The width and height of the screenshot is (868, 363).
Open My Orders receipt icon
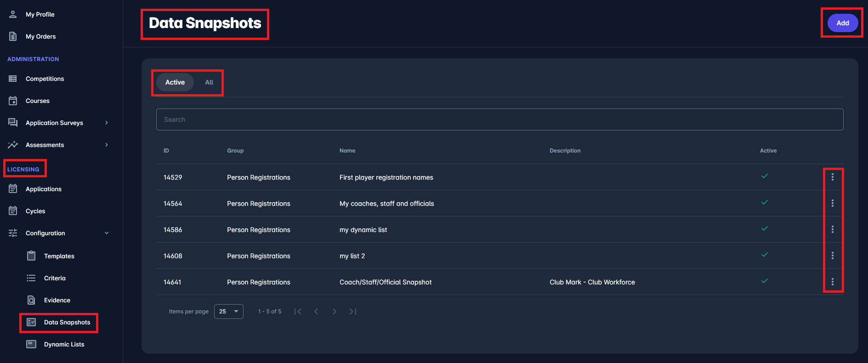coord(13,36)
